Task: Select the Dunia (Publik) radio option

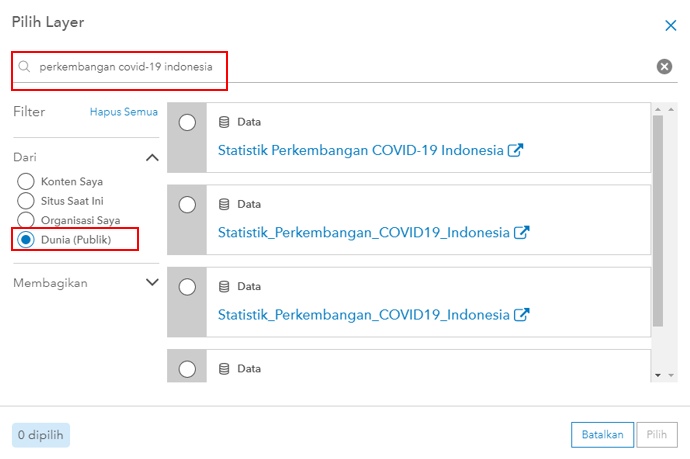Action: point(26,240)
